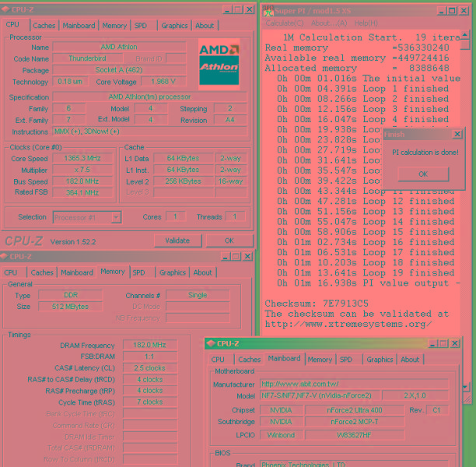Click the NF7-S/NF7/NF7-V model field

point(320,395)
